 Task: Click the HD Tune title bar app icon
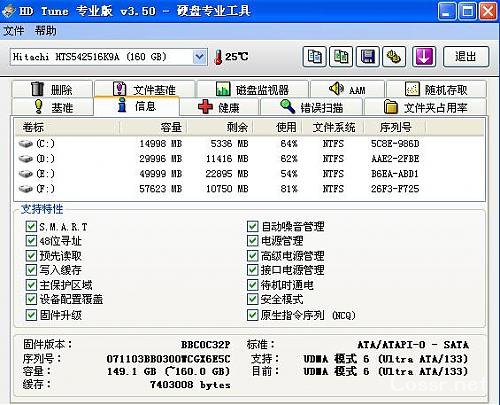pos(8,11)
